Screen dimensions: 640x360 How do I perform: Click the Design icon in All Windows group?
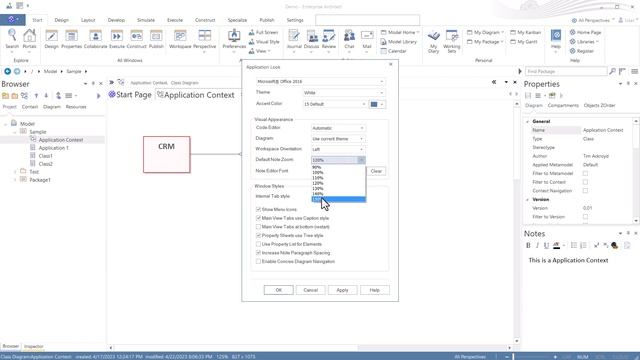coord(51,39)
